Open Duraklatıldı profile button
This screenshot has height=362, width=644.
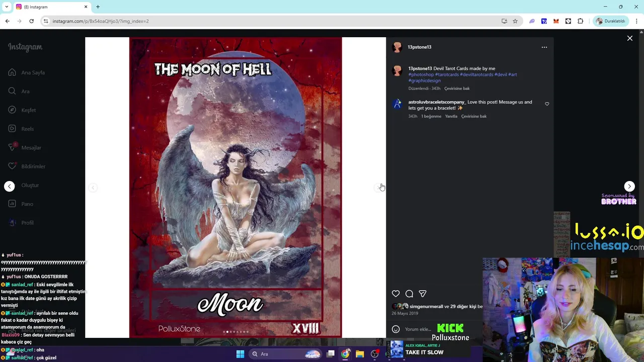point(610,21)
